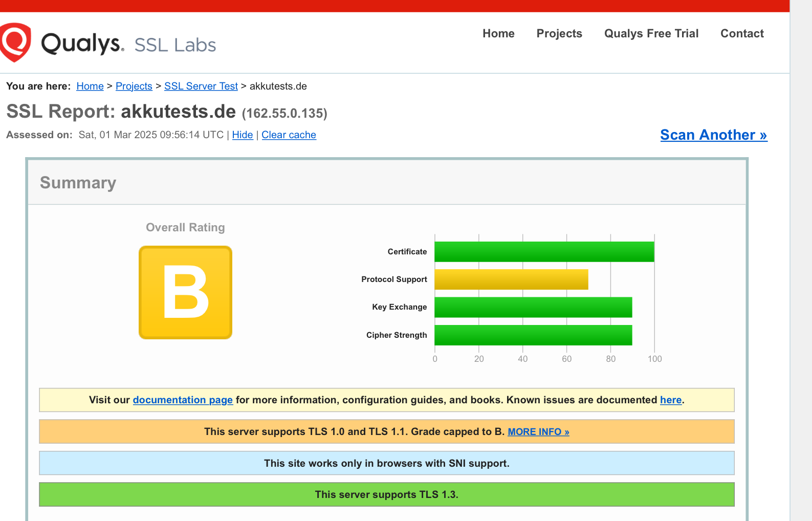Click the SNI support notice banner

(x=387, y=463)
